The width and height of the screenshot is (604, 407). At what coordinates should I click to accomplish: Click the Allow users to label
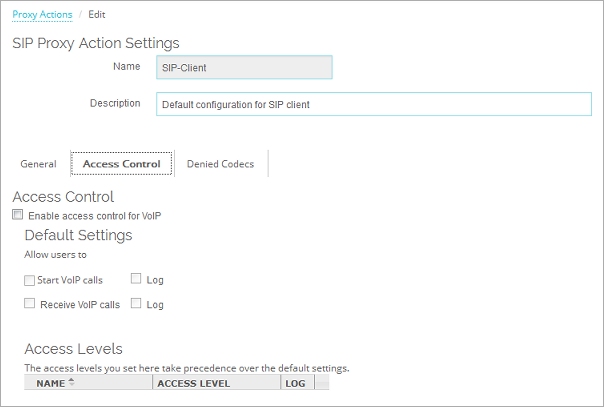point(55,255)
